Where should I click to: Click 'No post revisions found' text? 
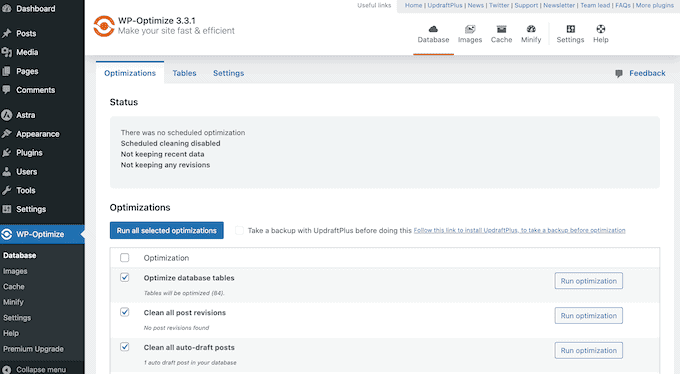click(176, 328)
